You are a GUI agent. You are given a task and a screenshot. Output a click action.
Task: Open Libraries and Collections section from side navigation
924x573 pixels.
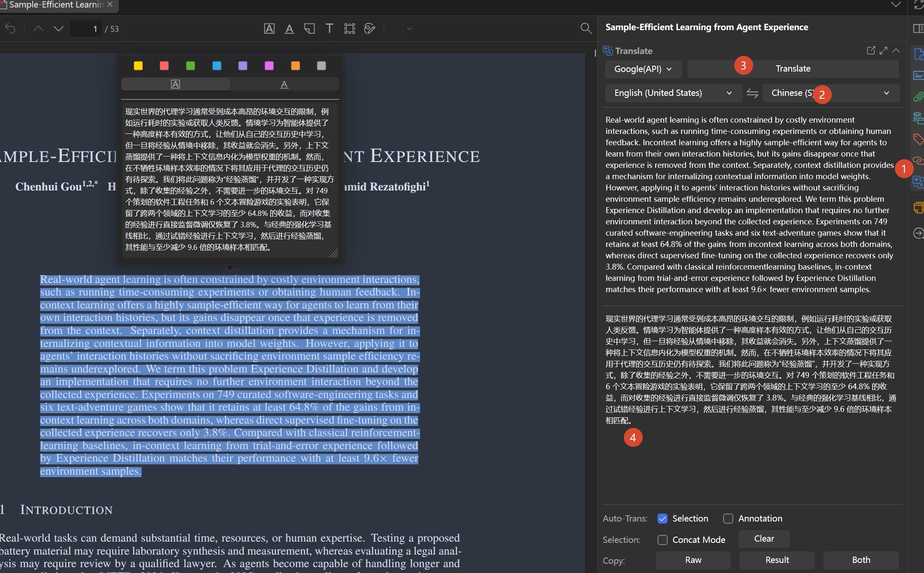(x=918, y=118)
